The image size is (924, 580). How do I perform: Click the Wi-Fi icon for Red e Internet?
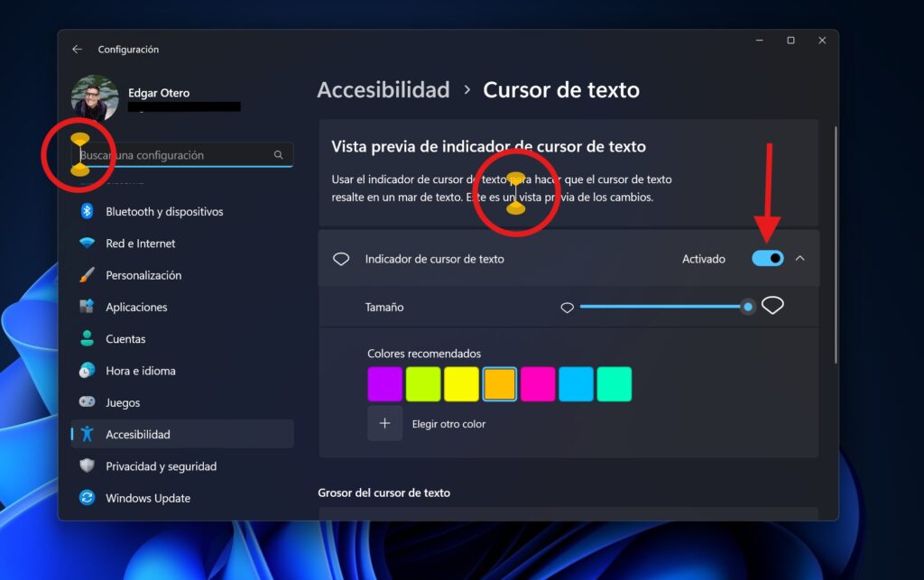(x=88, y=243)
